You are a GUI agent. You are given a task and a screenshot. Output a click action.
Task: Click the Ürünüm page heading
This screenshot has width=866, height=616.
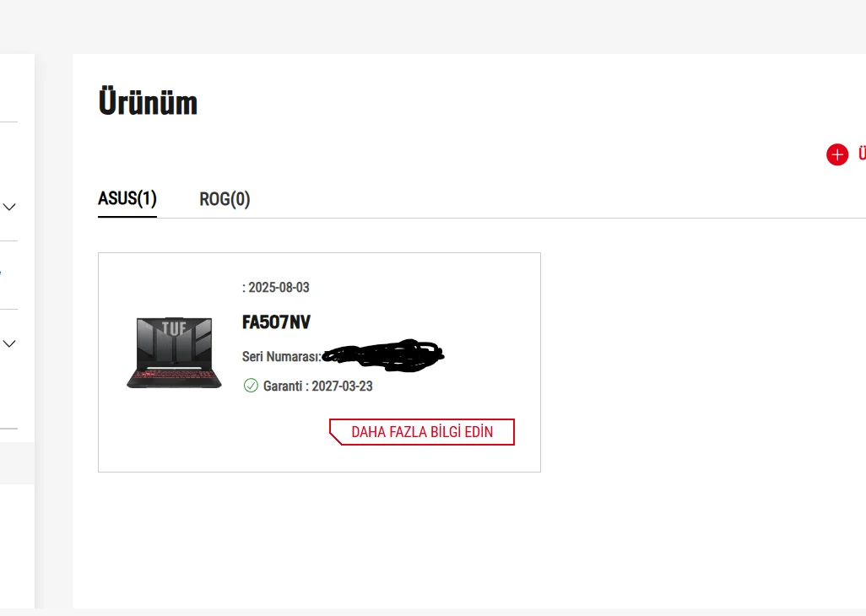[148, 103]
